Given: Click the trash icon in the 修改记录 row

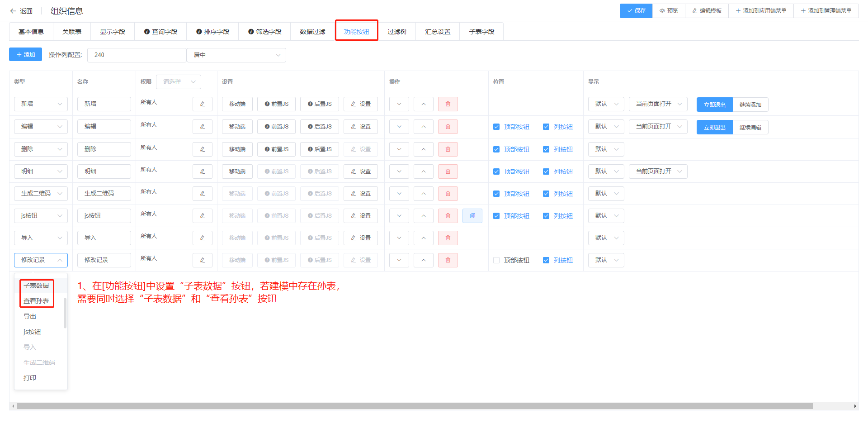Looking at the screenshot, I should 448,260.
